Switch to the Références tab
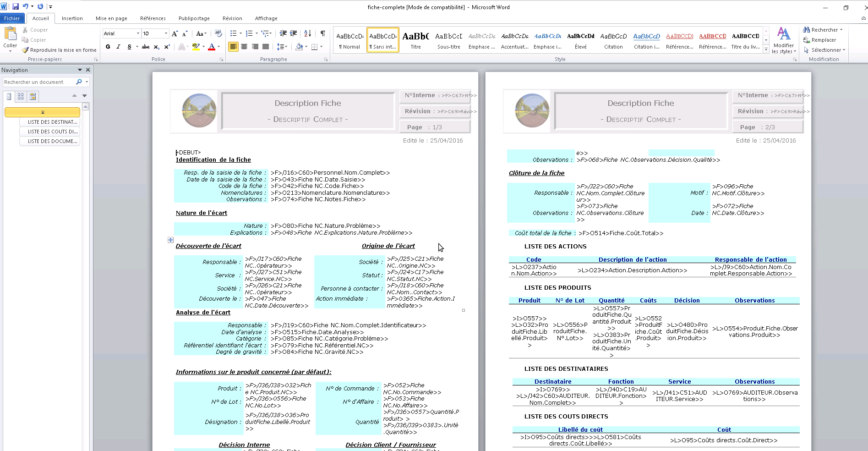This screenshot has width=868, height=451. click(153, 18)
